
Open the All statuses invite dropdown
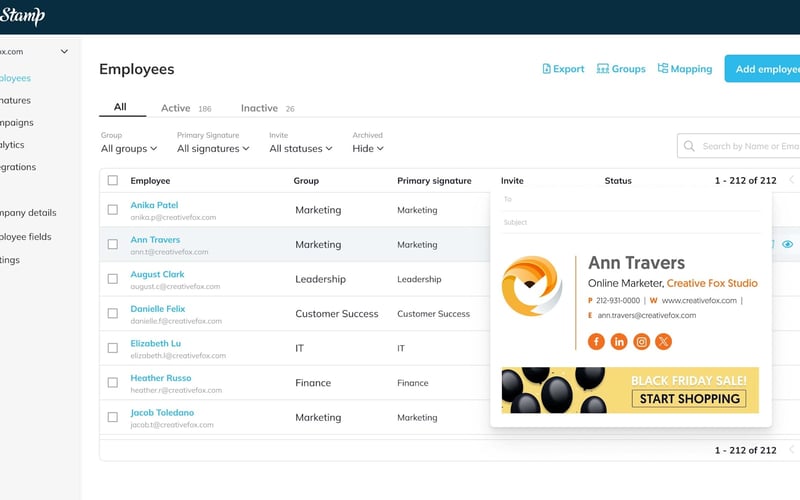click(301, 148)
